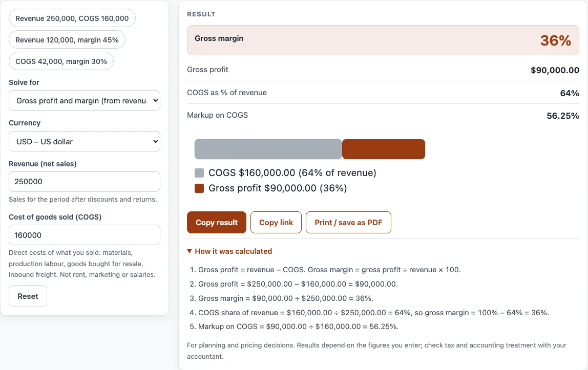Click the Copy link button

276,223
